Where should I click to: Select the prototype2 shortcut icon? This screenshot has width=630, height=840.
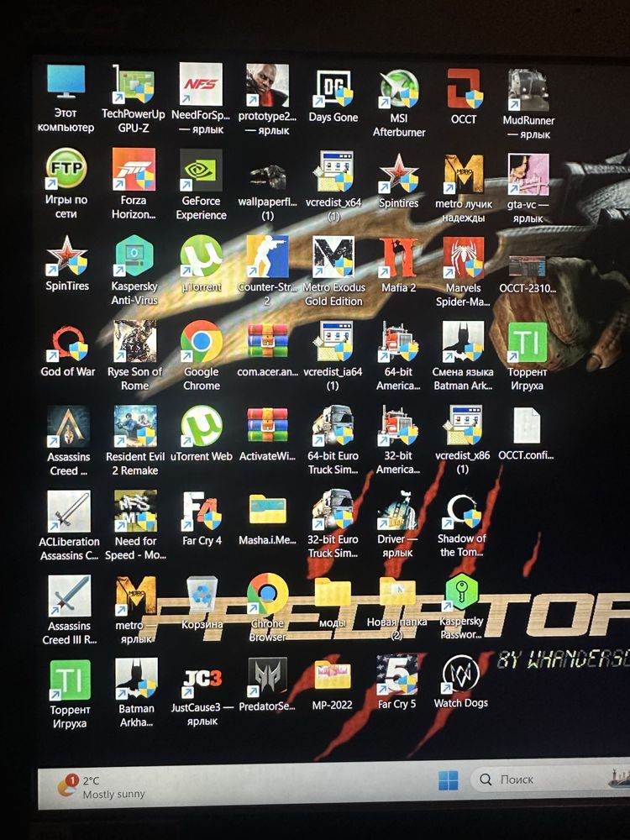[x=267, y=85]
